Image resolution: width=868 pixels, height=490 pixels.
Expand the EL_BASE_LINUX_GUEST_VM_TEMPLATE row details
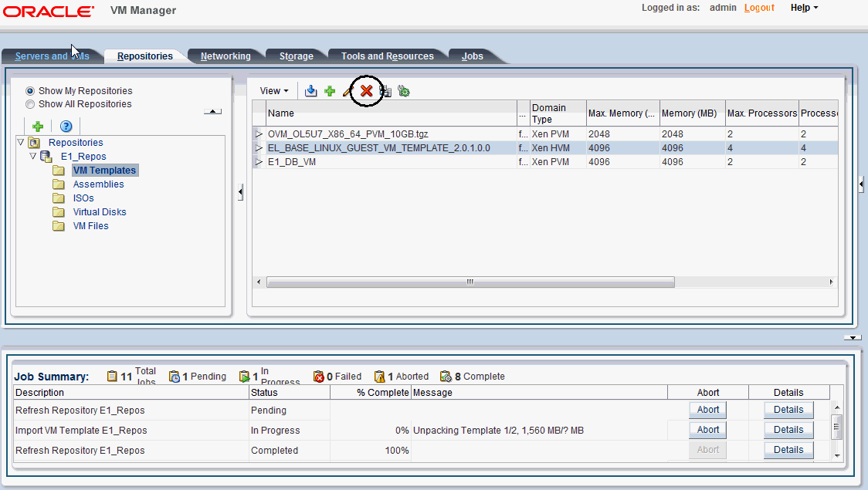(x=259, y=147)
